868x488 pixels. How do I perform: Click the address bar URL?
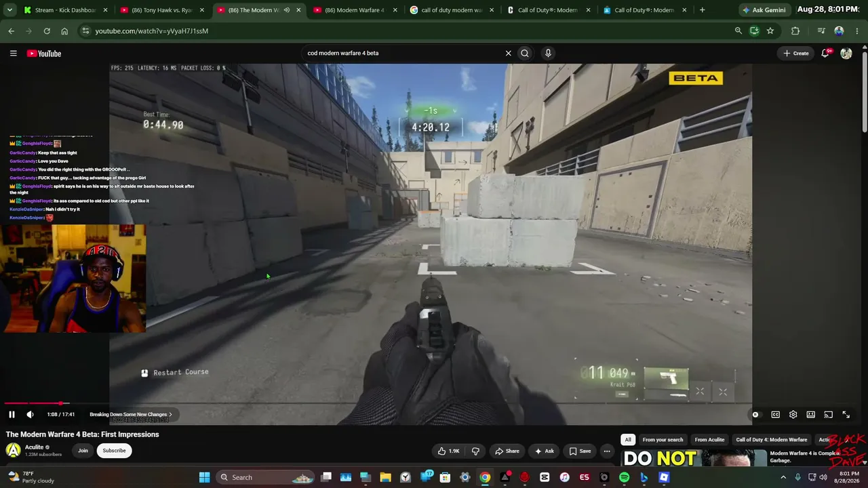tap(152, 30)
